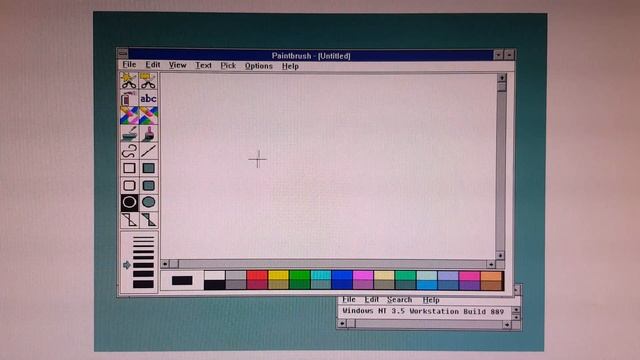Choose the thickest line width

[143, 284]
